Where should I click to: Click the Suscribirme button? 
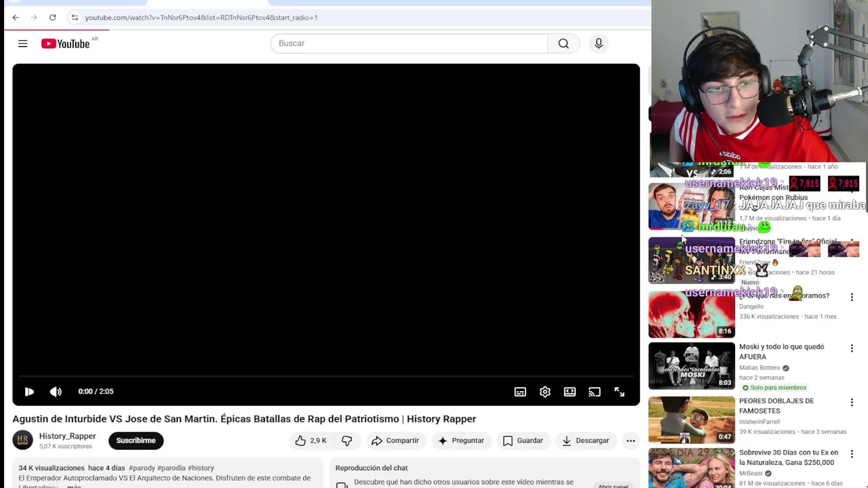click(136, 441)
